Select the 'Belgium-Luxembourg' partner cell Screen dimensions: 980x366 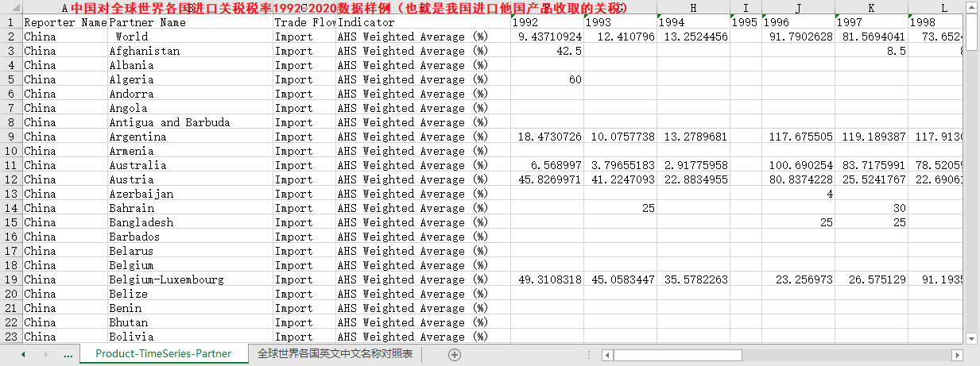[191, 279]
